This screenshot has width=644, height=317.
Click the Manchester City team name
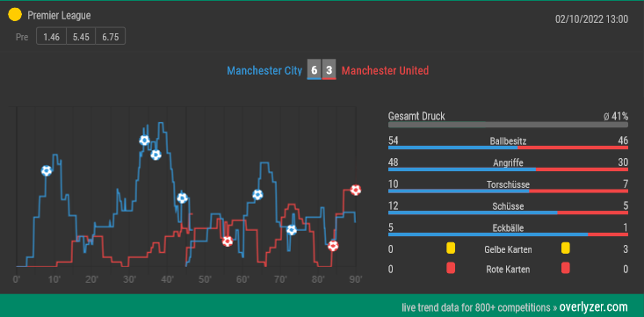click(264, 70)
